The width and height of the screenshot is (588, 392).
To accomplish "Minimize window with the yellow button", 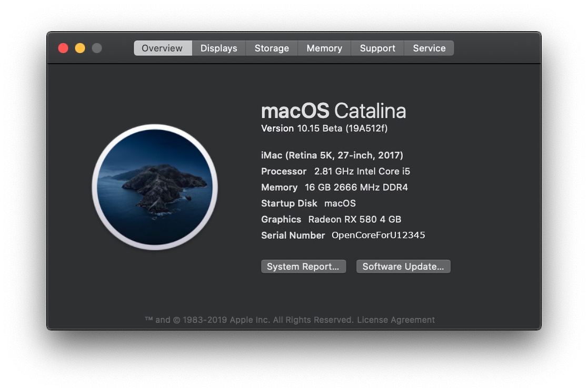I will pos(80,48).
